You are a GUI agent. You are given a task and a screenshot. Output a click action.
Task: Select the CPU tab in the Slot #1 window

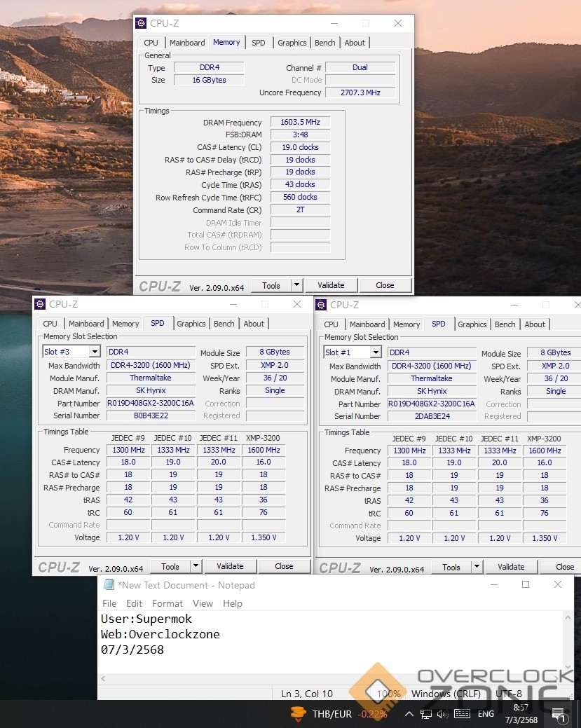[331, 324]
